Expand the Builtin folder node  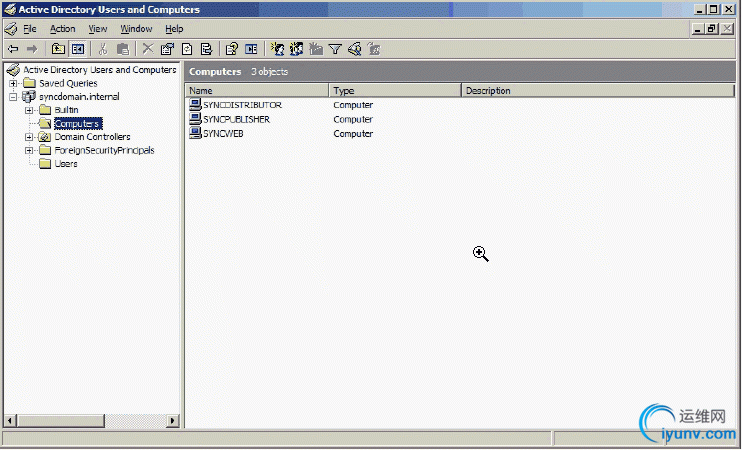point(29,110)
